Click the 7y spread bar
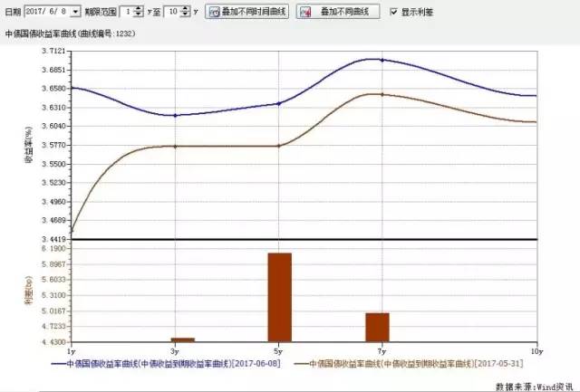The image size is (580, 392). [377, 327]
